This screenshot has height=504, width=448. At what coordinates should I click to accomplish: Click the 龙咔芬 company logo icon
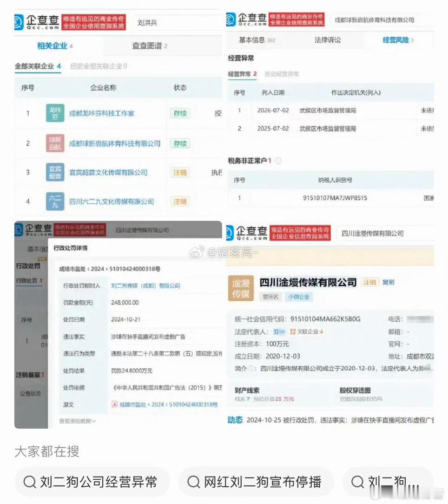click(x=55, y=113)
